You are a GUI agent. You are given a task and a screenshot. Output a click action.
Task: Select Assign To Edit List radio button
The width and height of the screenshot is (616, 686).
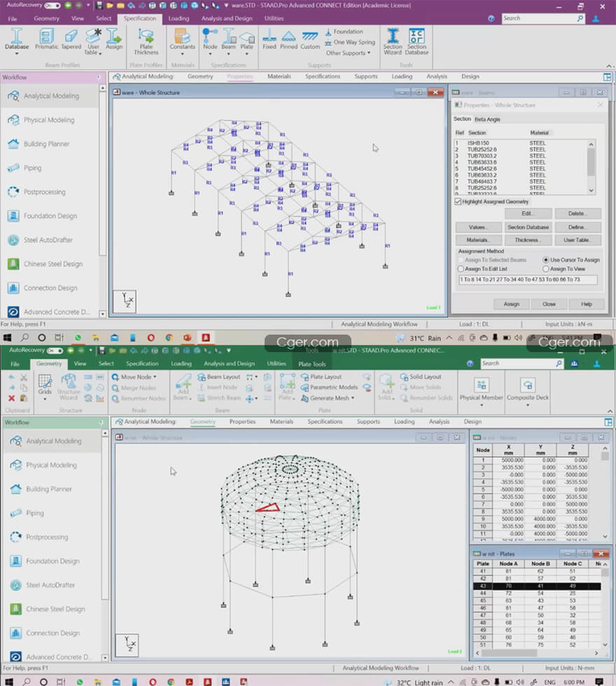461,269
